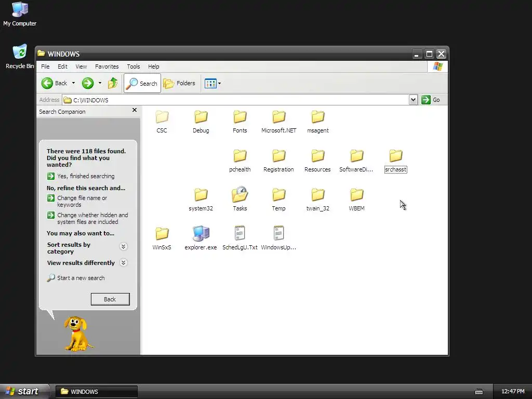Select the Recycle Bin desktop icon
Screen dimensions: 532x399
(x=20, y=57)
